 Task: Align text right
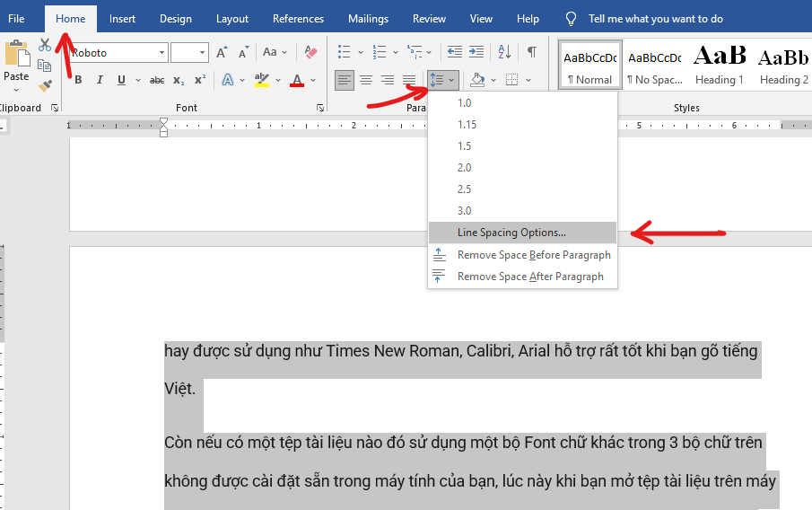(x=388, y=80)
